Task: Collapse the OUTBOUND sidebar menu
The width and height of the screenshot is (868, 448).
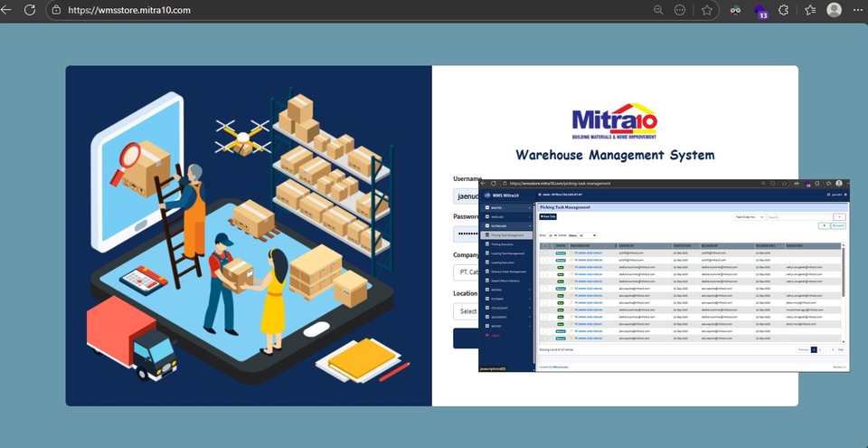Action: [x=507, y=225]
